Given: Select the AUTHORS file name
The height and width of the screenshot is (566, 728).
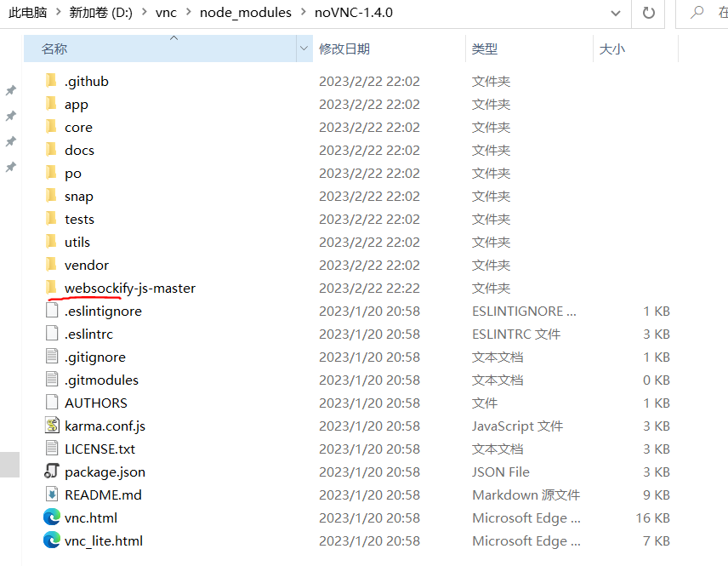Looking at the screenshot, I should coord(95,403).
